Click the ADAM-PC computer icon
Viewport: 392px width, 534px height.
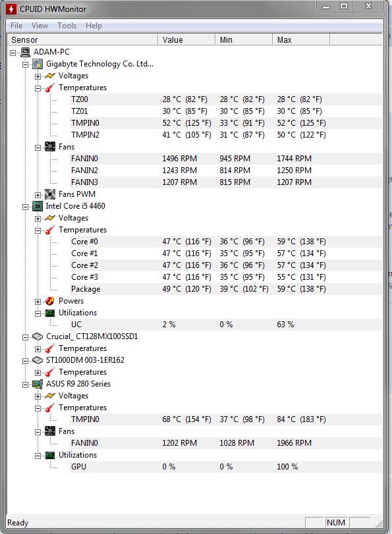tap(25, 52)
